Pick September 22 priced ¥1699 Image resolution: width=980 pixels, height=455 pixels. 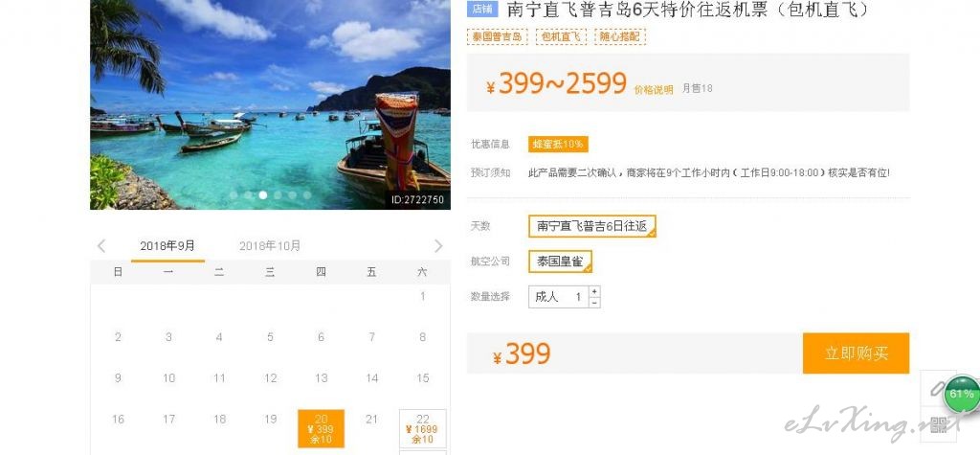[422, 429]
